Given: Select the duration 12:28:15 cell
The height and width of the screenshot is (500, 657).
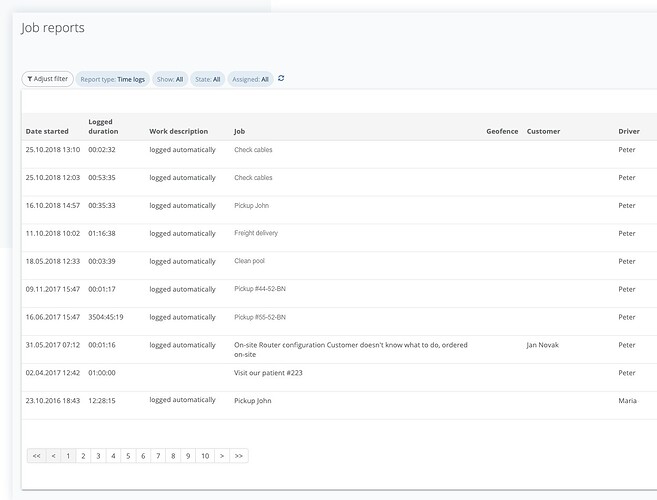Looking at the screenshot, I should tap(101, 401).
